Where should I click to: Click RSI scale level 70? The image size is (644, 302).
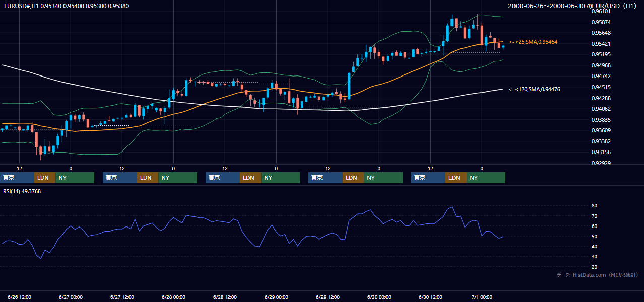(x=595, y=216)
